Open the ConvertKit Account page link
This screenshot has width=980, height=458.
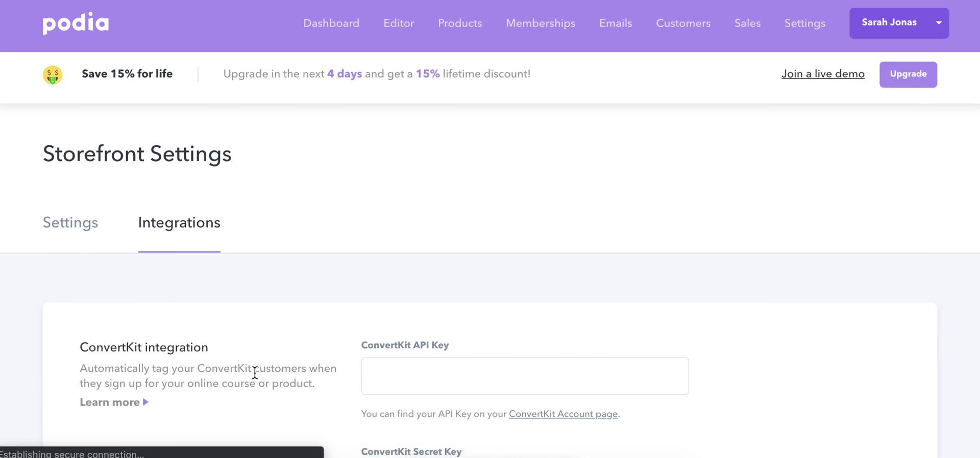point(563,414)
